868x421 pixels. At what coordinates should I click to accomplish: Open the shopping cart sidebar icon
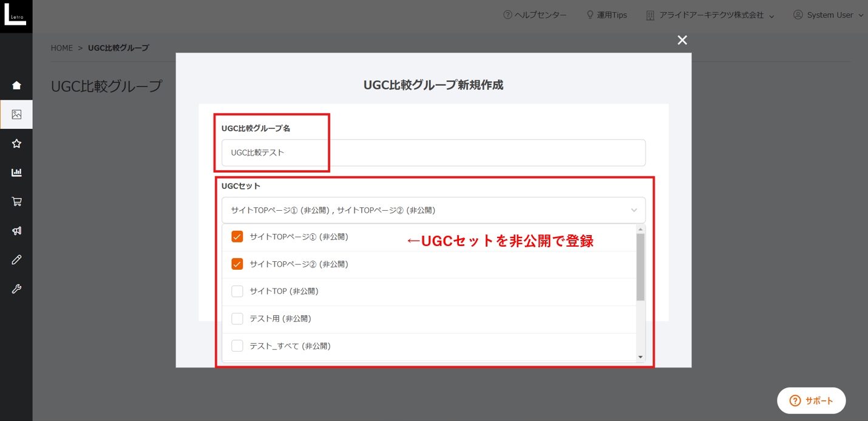point(16,201)
